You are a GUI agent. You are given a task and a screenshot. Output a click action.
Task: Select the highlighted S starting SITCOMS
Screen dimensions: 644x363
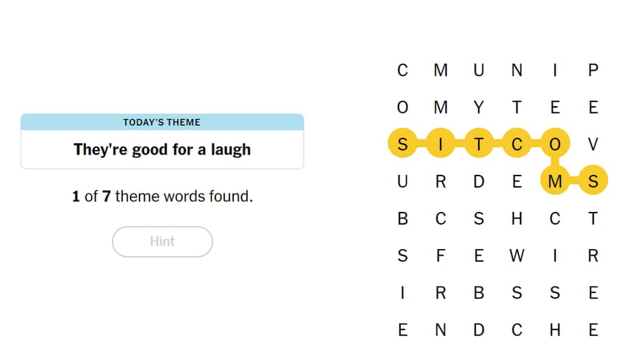click(x=402, y=144)
